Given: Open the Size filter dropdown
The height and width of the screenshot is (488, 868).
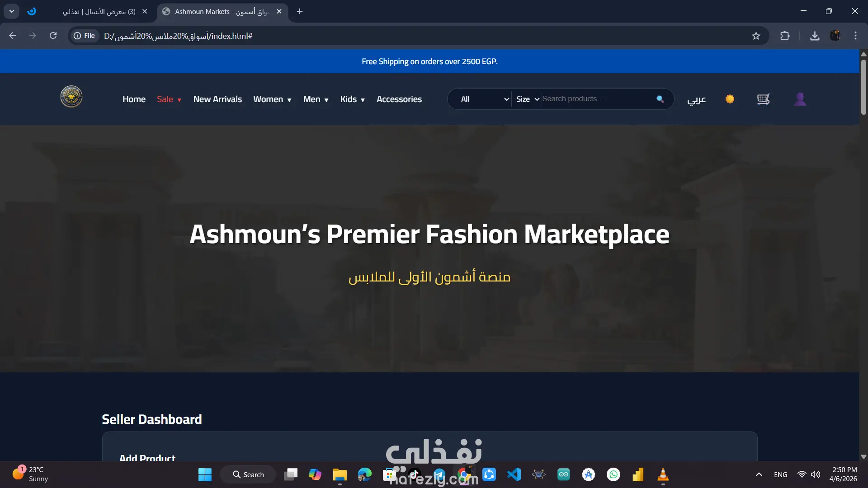Looking at the screenshot, I should click(x=528, y=99).
